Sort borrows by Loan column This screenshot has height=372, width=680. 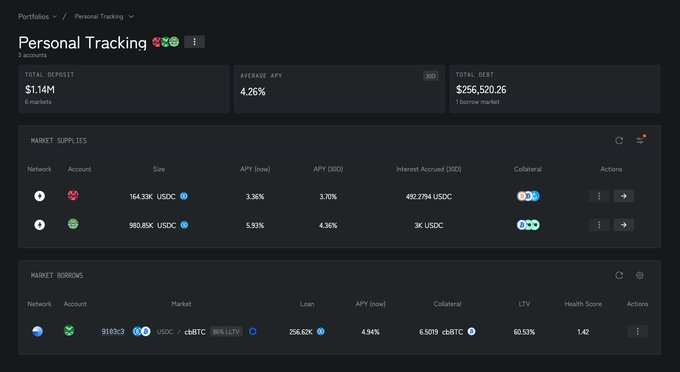[307, 304]
